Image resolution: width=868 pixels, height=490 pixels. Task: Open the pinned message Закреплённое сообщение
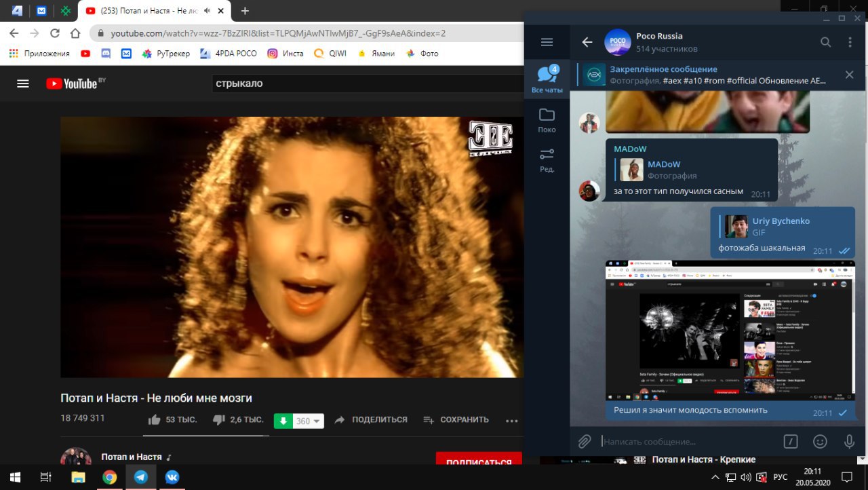[x=705, y=75]
